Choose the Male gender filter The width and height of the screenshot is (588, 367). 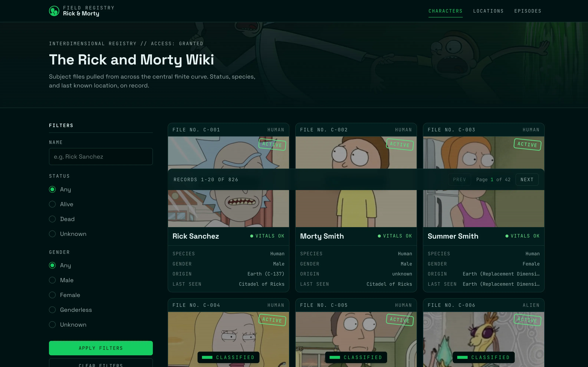[52, 280]
